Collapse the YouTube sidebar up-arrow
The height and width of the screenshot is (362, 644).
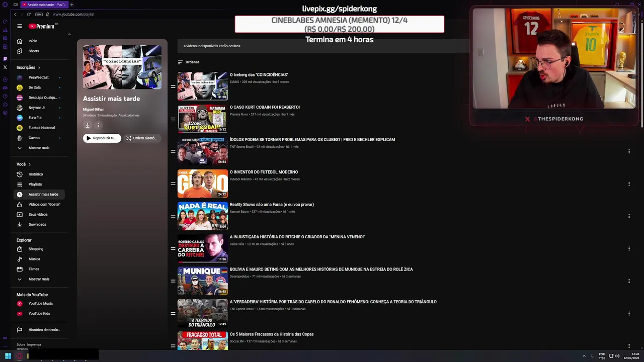(x=69, y=34)
